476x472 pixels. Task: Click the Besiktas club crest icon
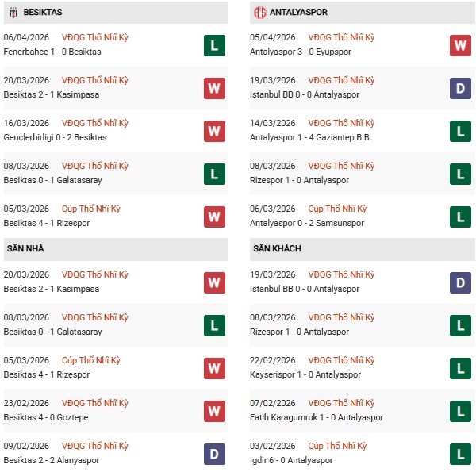coord(13,13)
